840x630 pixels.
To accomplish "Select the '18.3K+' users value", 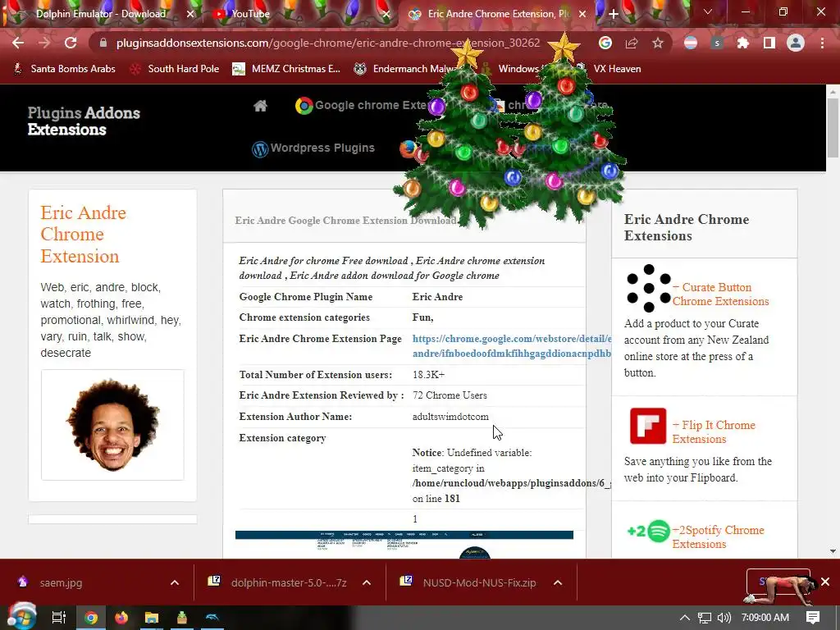I will click(428, 374).
